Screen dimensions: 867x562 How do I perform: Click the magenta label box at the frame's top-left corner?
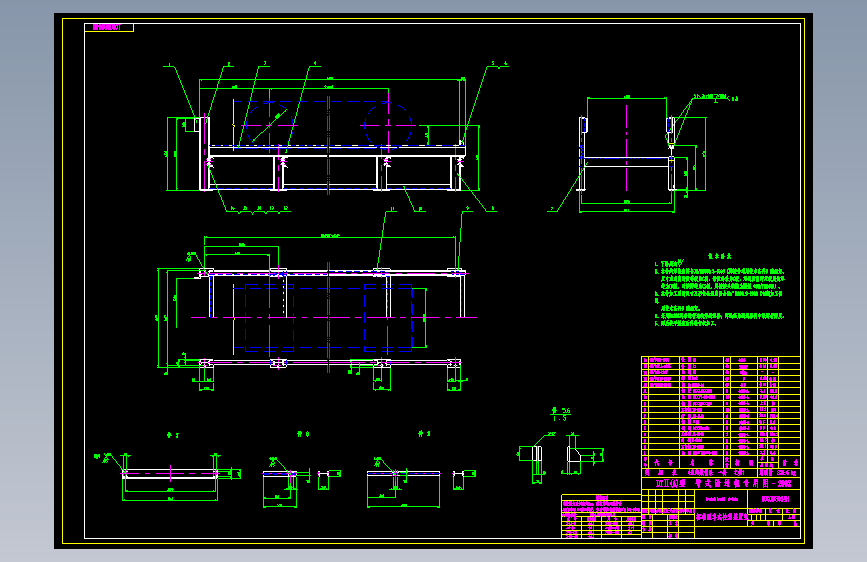coord(109,27)
